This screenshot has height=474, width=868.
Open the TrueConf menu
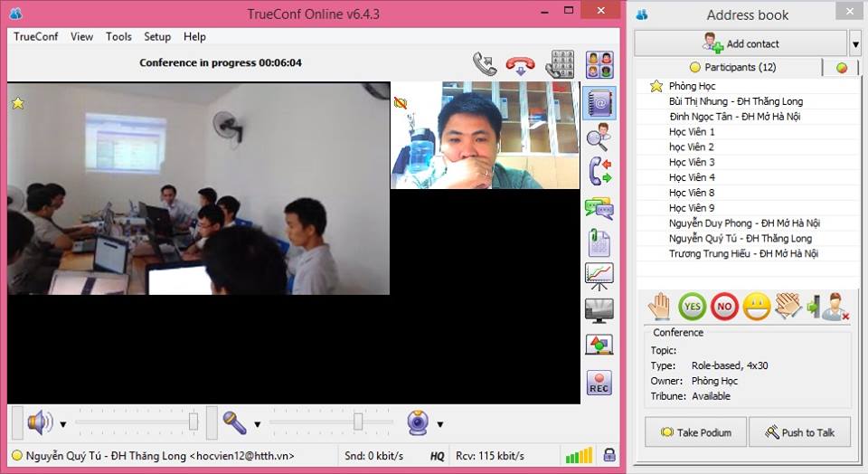click(35, 36)
